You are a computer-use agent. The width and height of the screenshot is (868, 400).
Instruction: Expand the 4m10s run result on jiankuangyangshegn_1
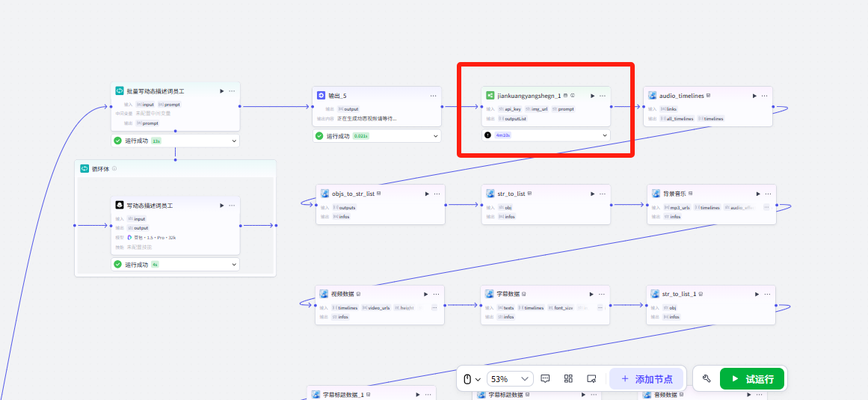(x=603, y=135)
